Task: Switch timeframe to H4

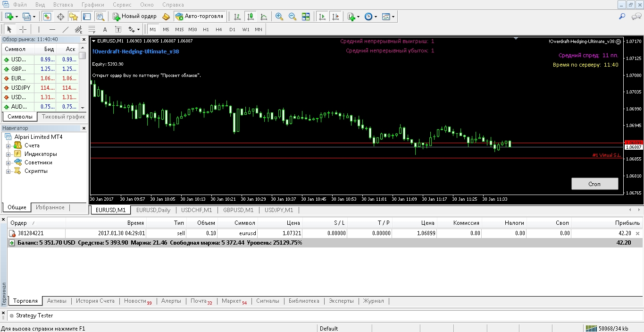Action: point(219,29)
